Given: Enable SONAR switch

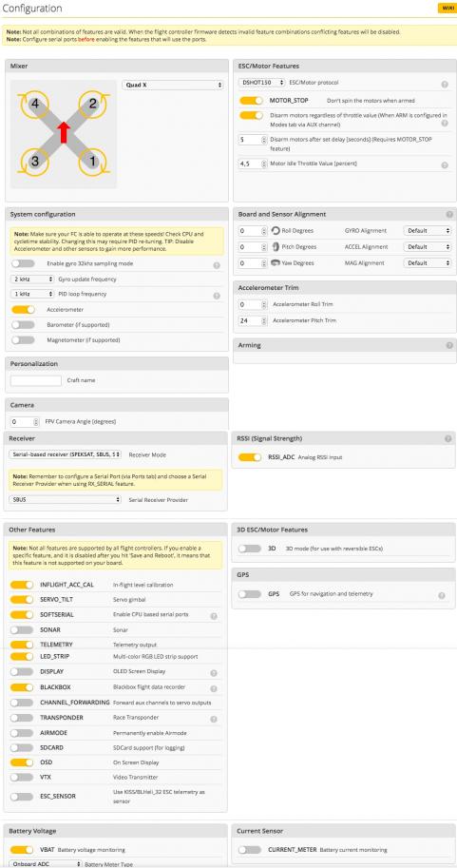Looking at the screenshot, I should pyautogui.click(x=22, y=630).
